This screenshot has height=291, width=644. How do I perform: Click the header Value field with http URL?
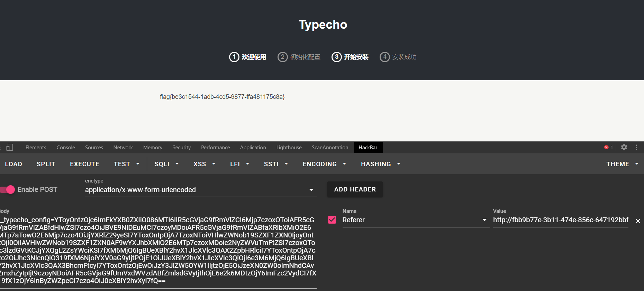click(x=561, y=220)
